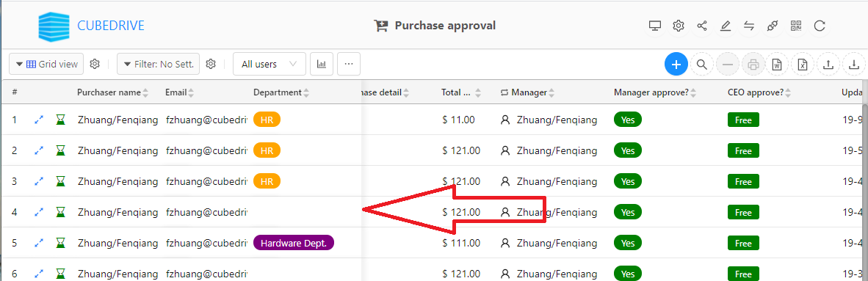
Task: Click the CUBEDRIVE logo link
Action: (x=91, y=26)
